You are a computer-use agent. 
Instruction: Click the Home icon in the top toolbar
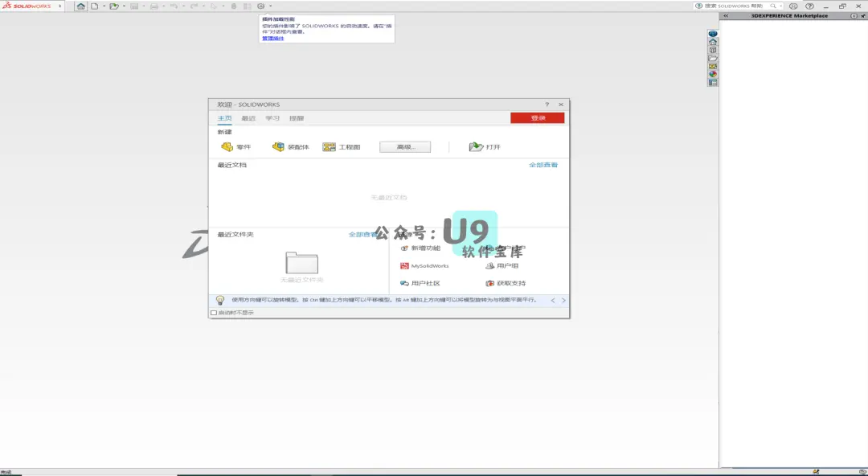pyautogui.click(x=81, y=6)
